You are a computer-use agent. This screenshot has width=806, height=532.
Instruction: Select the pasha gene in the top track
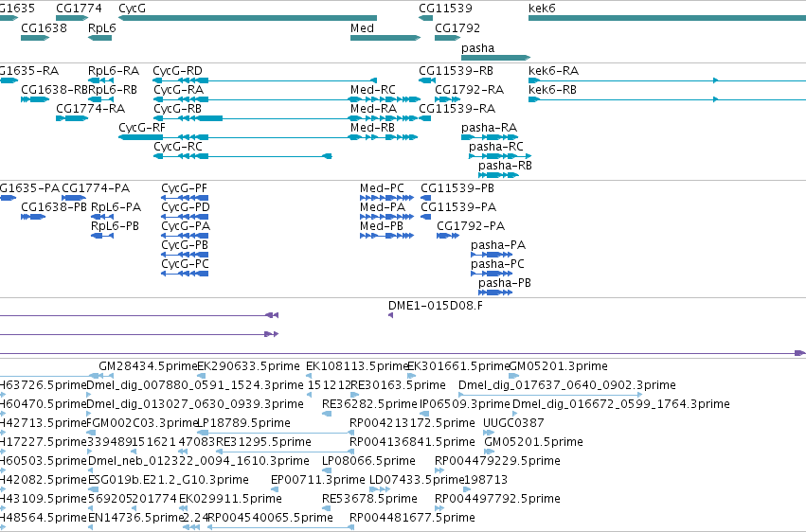pyautogui.click(x=495, y=58)
